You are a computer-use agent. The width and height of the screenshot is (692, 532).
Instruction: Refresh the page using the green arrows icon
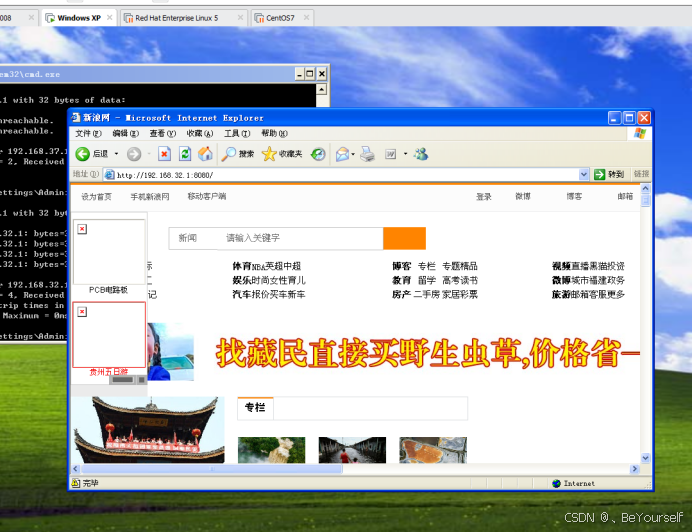tap(185, 154)
